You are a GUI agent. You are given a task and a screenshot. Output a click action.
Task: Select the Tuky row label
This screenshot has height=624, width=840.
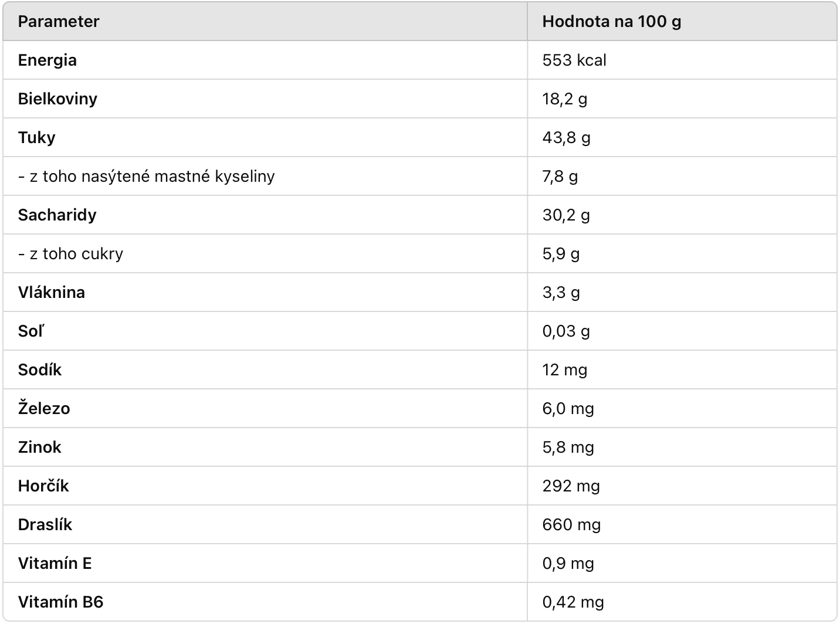pos(36,138)
